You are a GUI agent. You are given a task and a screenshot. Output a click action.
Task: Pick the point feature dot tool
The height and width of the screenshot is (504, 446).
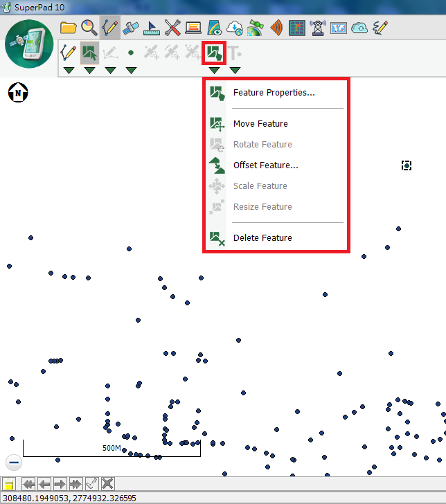tap(131, 53)
